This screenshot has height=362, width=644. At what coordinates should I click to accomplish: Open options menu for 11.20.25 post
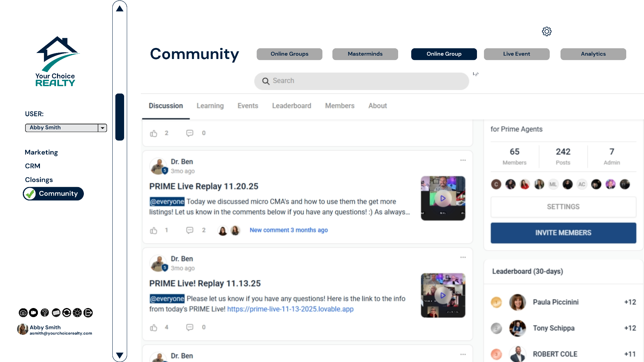pyautogui.click(x=463, y=160)
